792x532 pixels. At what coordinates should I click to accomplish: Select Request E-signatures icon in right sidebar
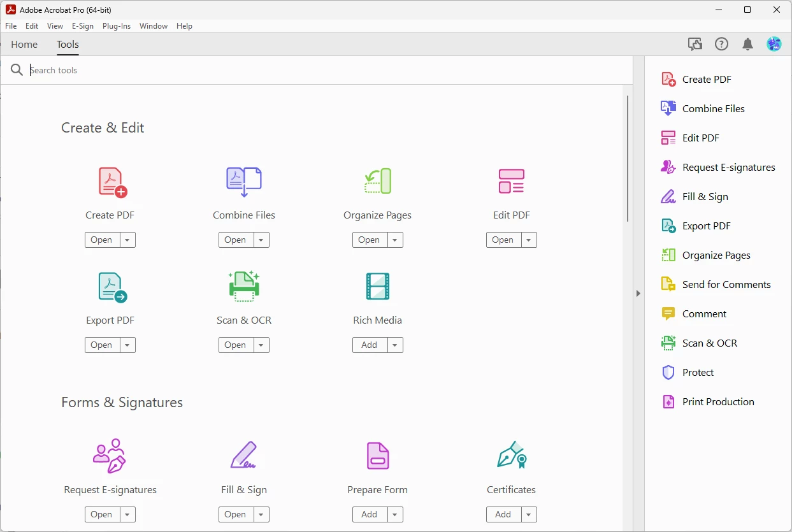coord(668,168)
